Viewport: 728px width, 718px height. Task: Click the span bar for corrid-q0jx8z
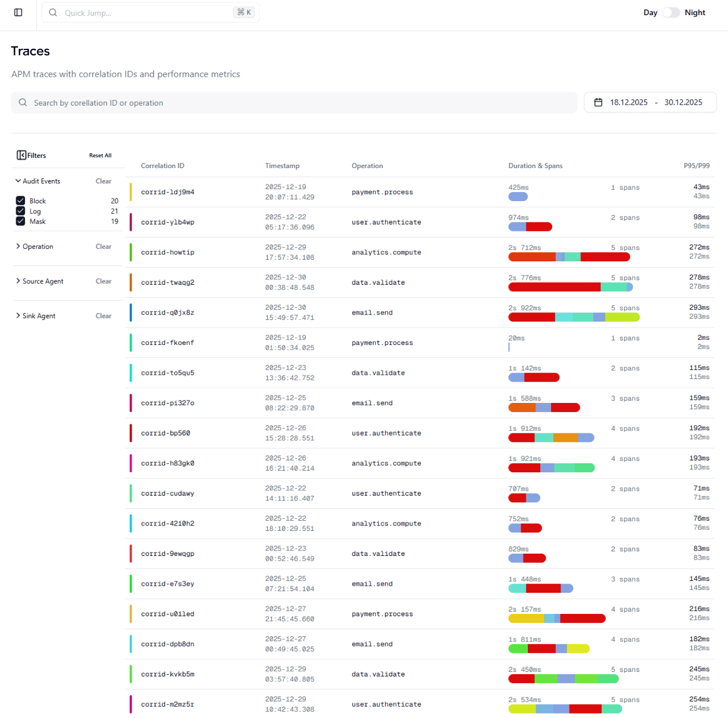coord(574,317)
